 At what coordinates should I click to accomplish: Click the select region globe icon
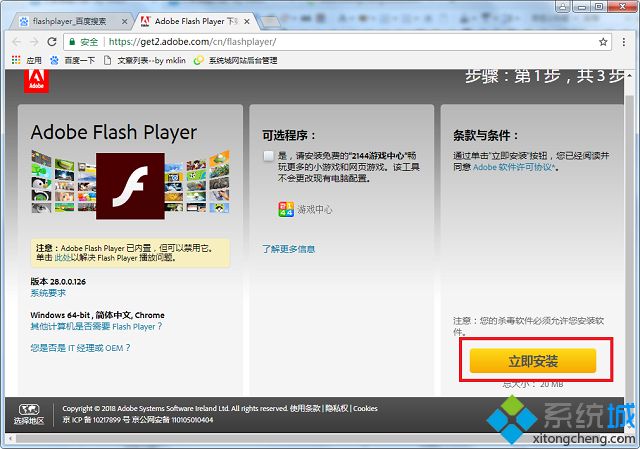[28, 409]
